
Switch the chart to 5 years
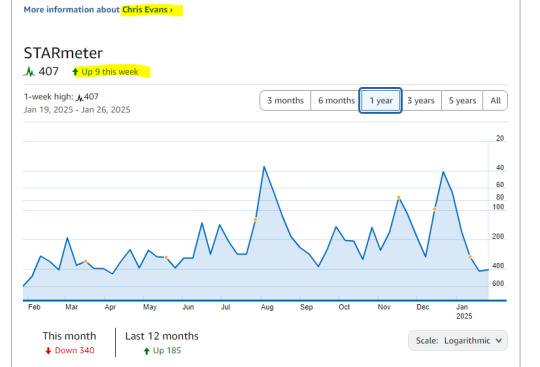(x=462, y=101)
